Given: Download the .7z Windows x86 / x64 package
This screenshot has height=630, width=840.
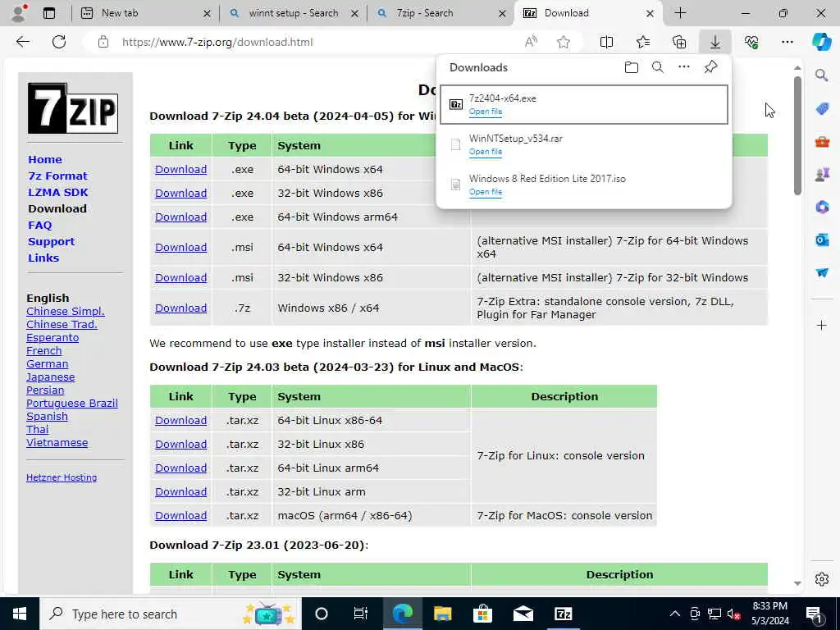Looking at the screenshot, I should tap(180, 308).
